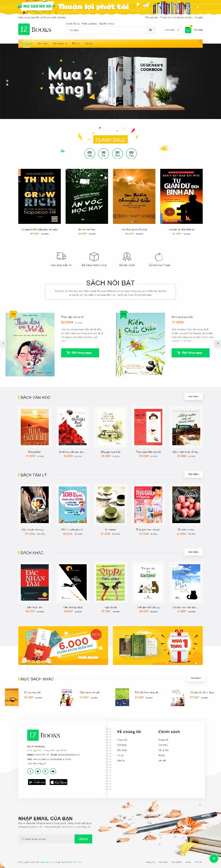221x868 pixels.
Task: Click the free delivery truck icon
Action: pyautogui.click(x=61, y=256)
